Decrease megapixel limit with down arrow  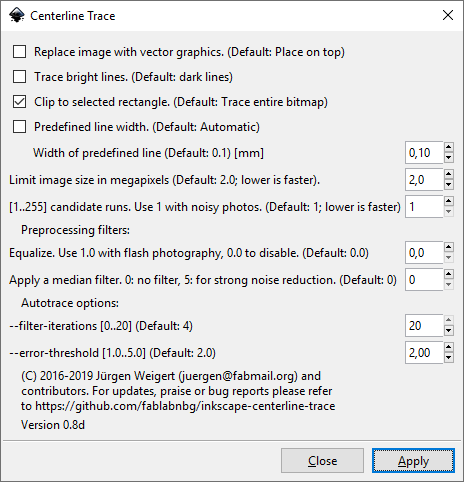449,185
